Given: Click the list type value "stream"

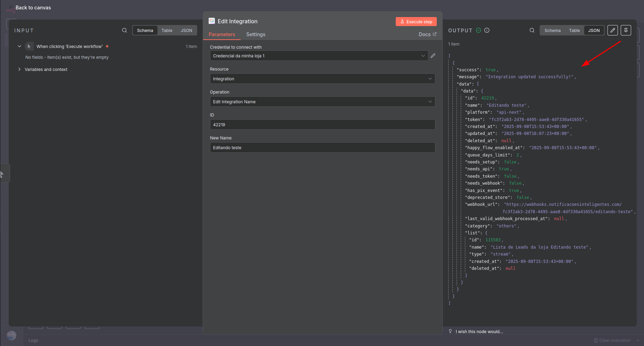Looking at the screenshot, I should [500, 254].
